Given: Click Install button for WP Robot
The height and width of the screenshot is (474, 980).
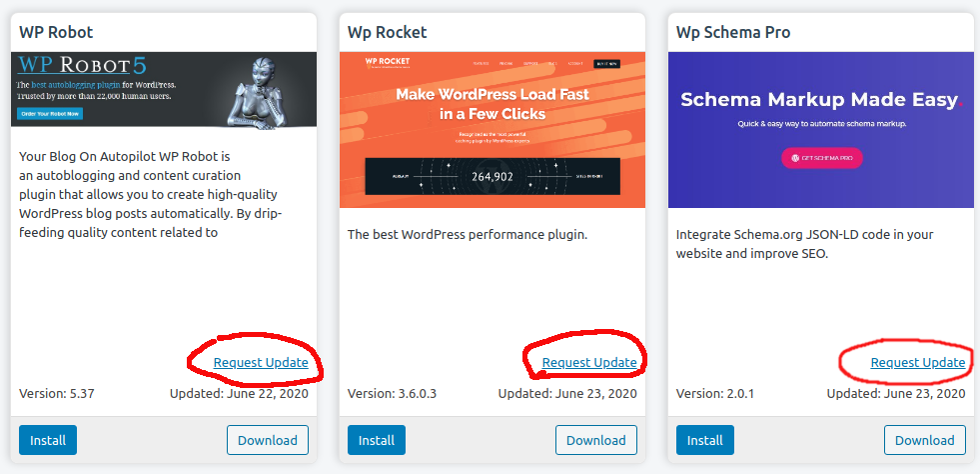Looking at the screenshot, I should coord(48,440).
